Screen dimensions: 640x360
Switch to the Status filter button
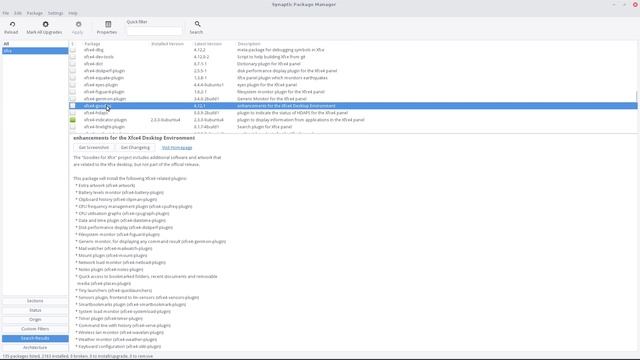(x=35, y=310)
